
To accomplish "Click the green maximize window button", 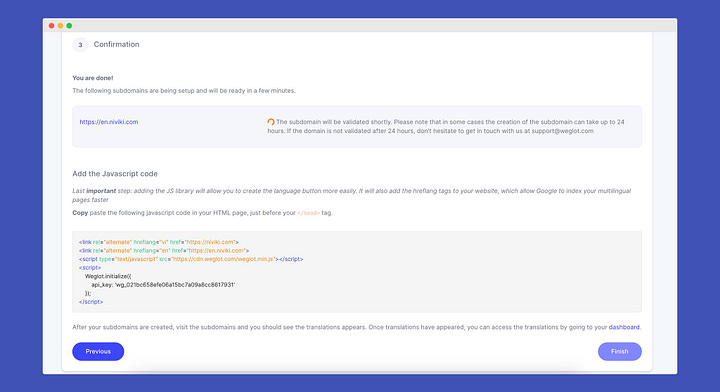I will point(69,26).
